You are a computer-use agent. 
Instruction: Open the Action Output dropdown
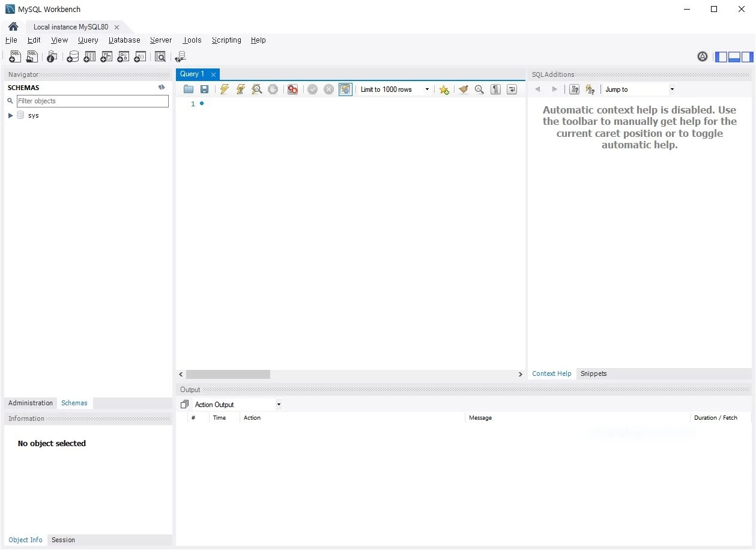click(x=237, y=405)
